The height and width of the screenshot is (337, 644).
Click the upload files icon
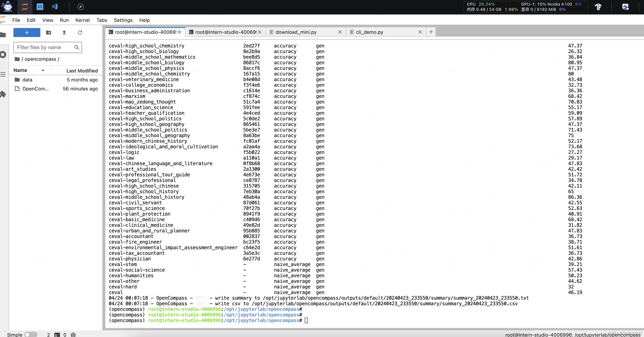click(64, 33)
